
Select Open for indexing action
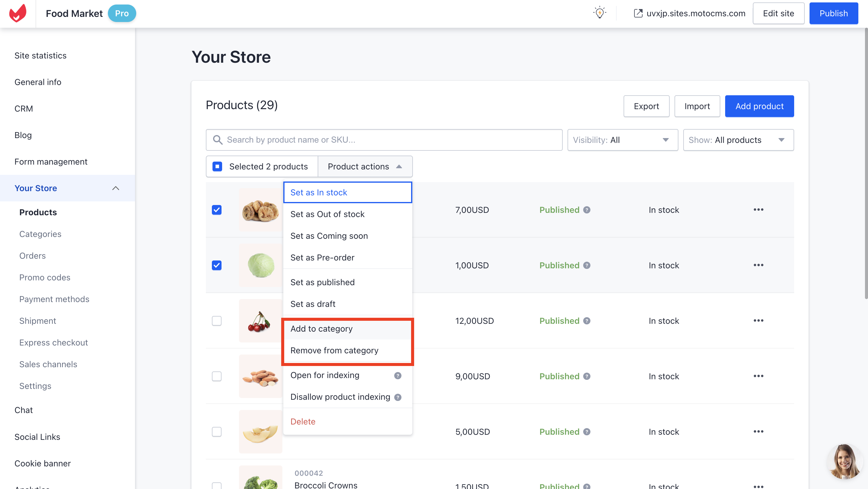pos(348,375)
